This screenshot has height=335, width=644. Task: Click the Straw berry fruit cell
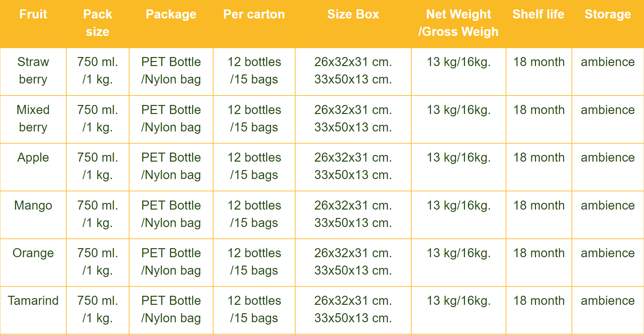tap(33, 71)
